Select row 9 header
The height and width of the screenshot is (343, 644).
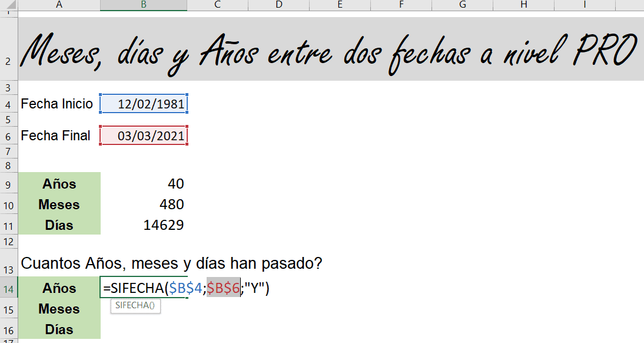[x=9, y=183]
